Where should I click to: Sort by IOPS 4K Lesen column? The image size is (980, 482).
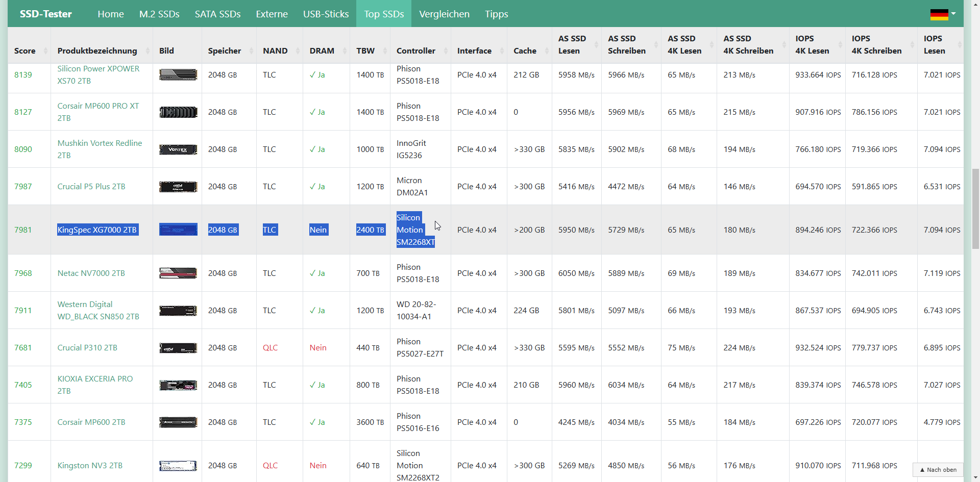pos(817,45)
